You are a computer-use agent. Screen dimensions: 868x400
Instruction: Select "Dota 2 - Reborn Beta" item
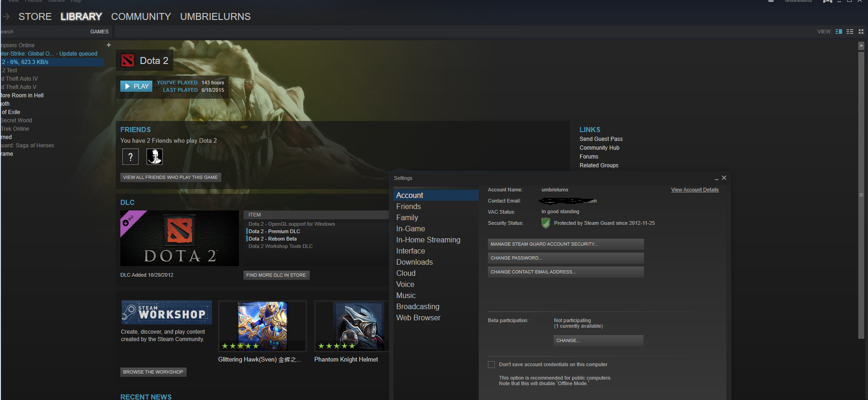273,239
